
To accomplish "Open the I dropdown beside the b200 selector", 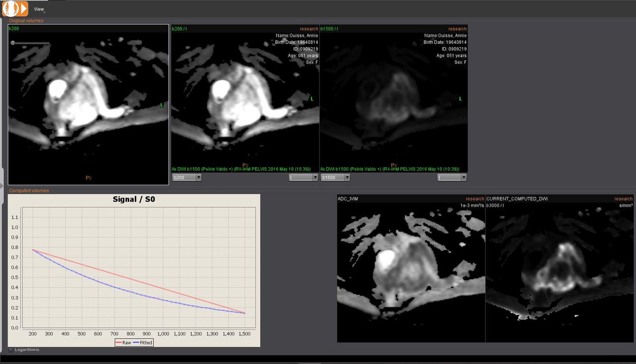I will click(x=303, y=177).
